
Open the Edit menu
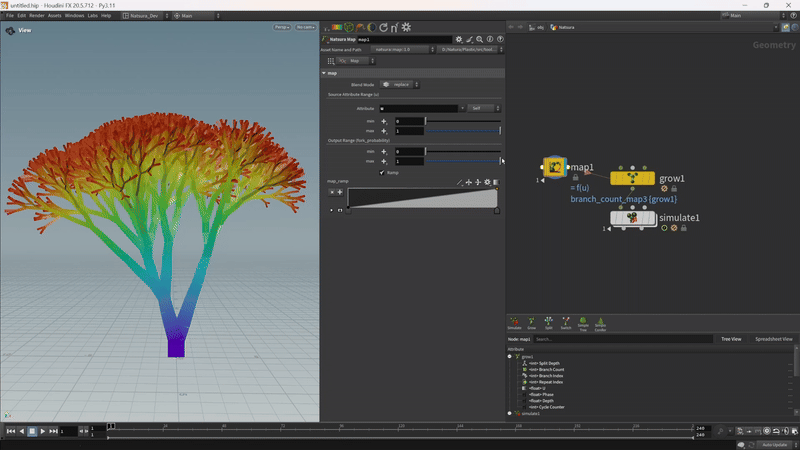[21, 16]
